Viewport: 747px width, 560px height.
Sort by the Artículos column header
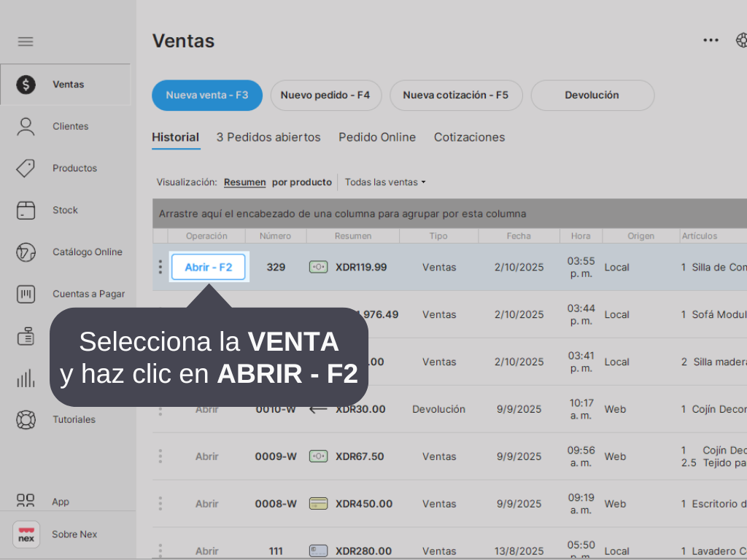[x=713, y=236]
